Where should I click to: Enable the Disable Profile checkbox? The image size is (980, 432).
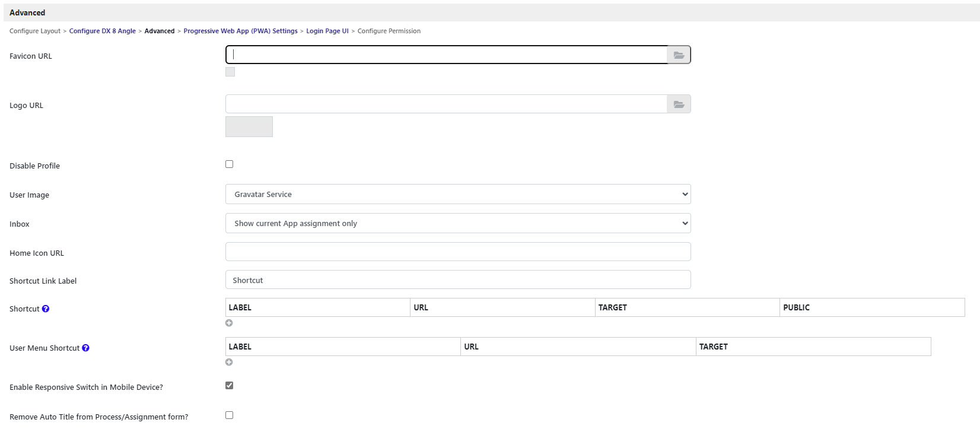[x=230, y=164]
